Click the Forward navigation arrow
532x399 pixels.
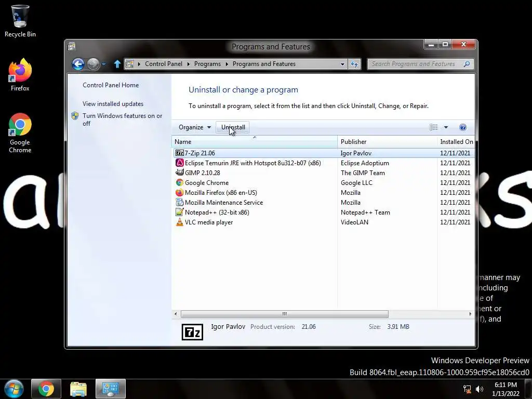[93, 64]
